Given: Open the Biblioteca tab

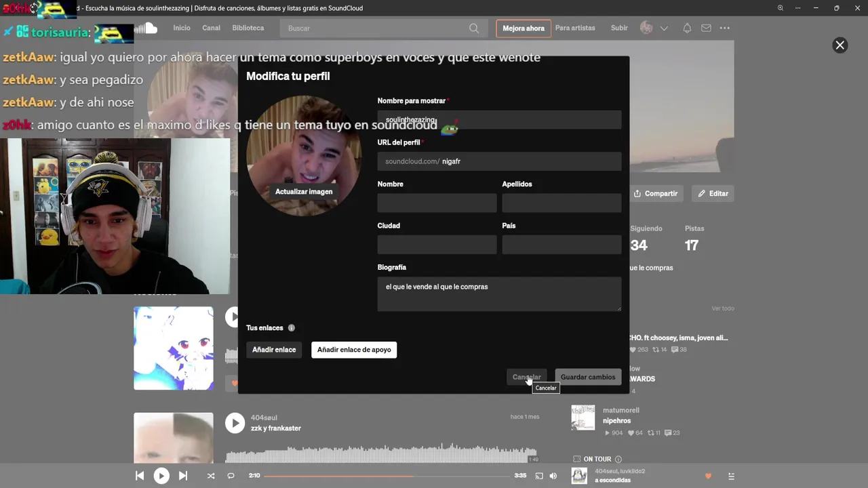Looking at the screenshot, I should pyautogui.click(x=248, y=28).
